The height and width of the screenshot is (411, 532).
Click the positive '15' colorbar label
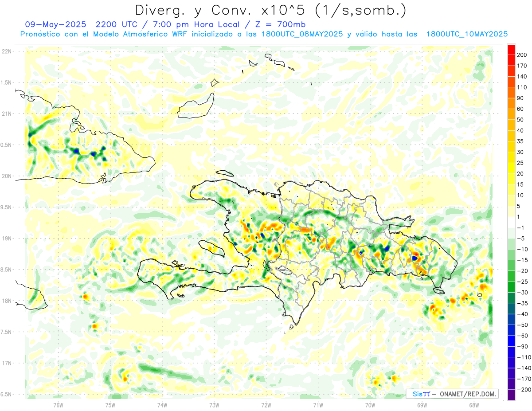pyautogui.click(x=520, y=184)
